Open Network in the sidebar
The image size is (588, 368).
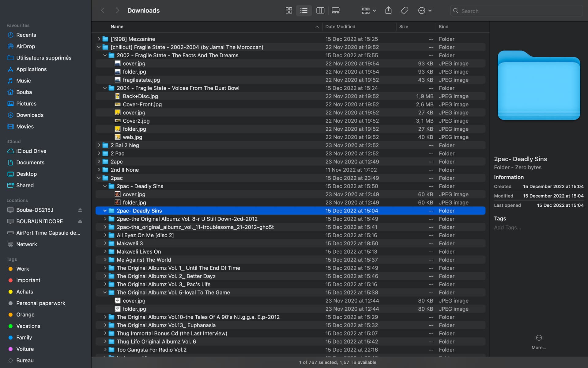(26, 244)
